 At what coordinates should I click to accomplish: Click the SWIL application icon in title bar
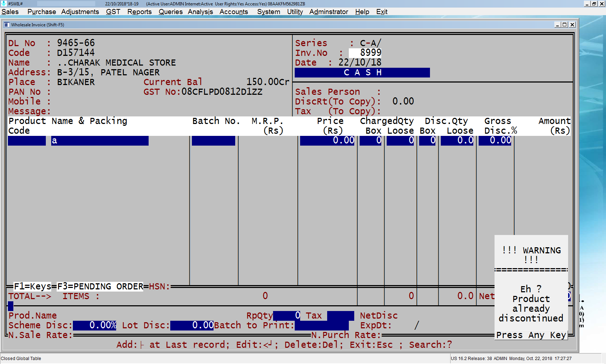click(4, 4)
